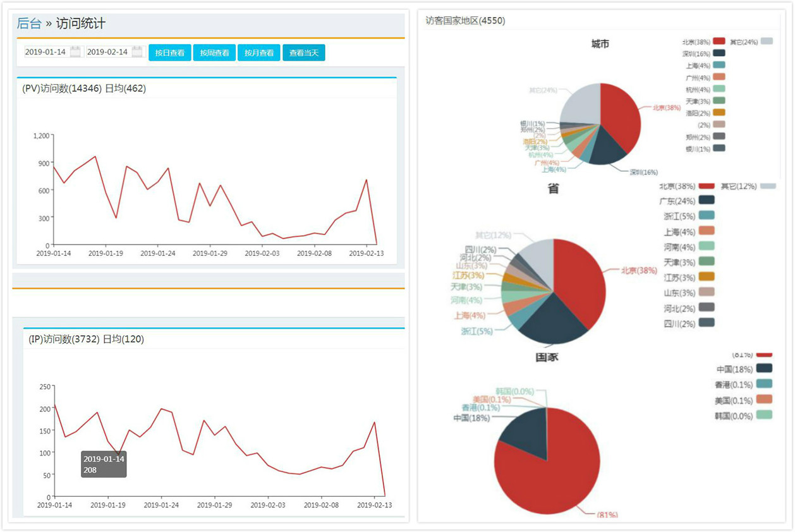
Task: Click the 2019-01-14 tooltip on IP chart
Action: click(x=104, y=464)
